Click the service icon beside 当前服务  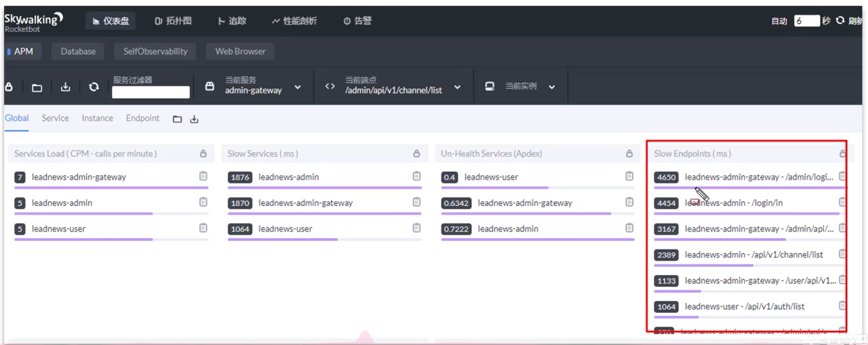[x=210, y=86]
